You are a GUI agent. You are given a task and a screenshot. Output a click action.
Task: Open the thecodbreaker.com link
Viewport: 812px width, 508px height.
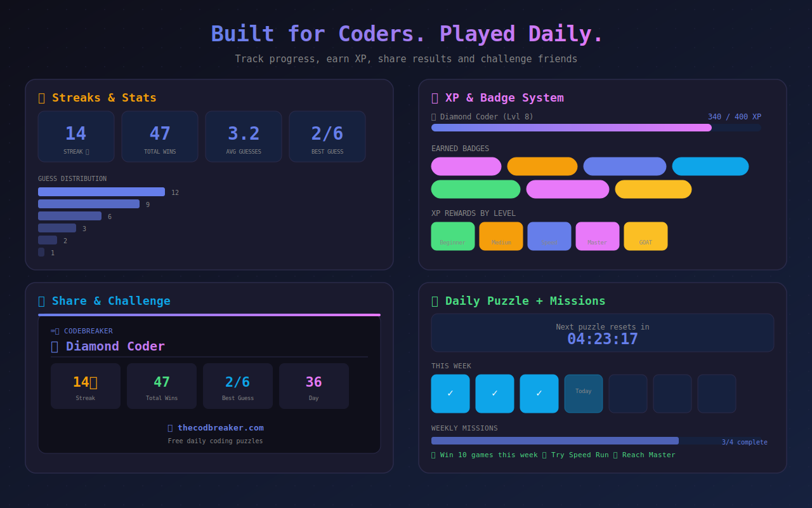[216, 428]
